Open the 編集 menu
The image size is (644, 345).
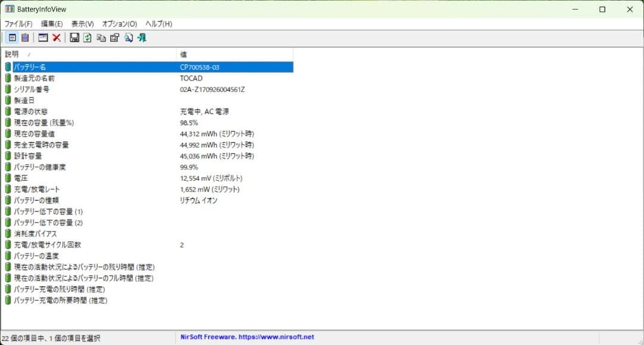(x=51, y=24)
